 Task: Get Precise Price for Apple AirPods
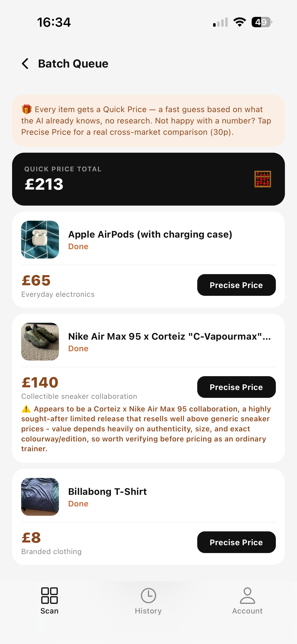pyautogui.click(x=236, y=285)
